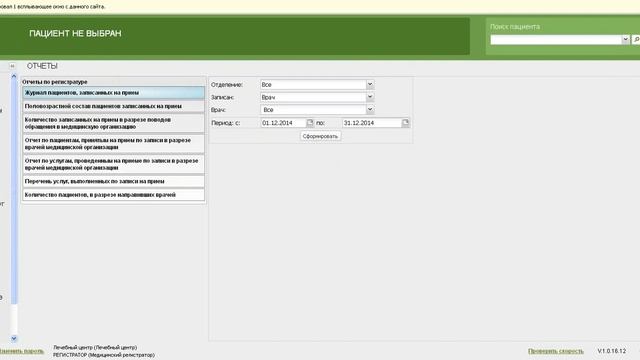Click the РЕГИСТРАТОР role status text
This screenshot has width=640, height=360.
(x=104, y=355)
